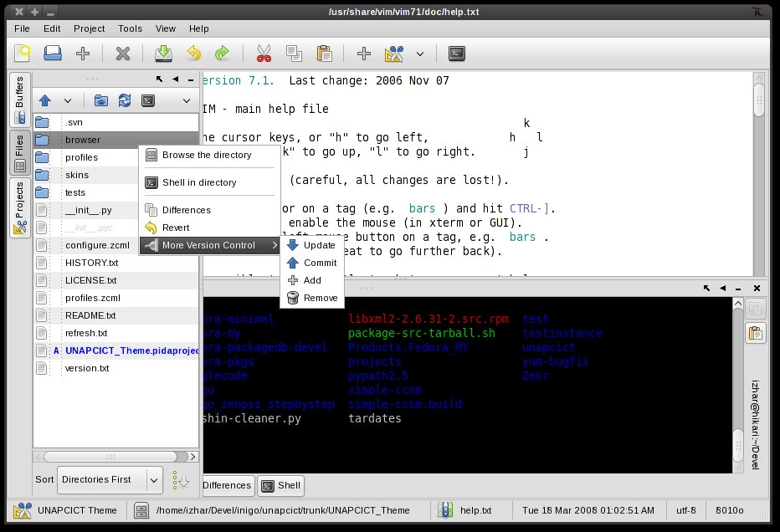Image resolution: width=780 pixels, height=532 pixels.
Task: Open the File menu
Action: pos(22,28)
